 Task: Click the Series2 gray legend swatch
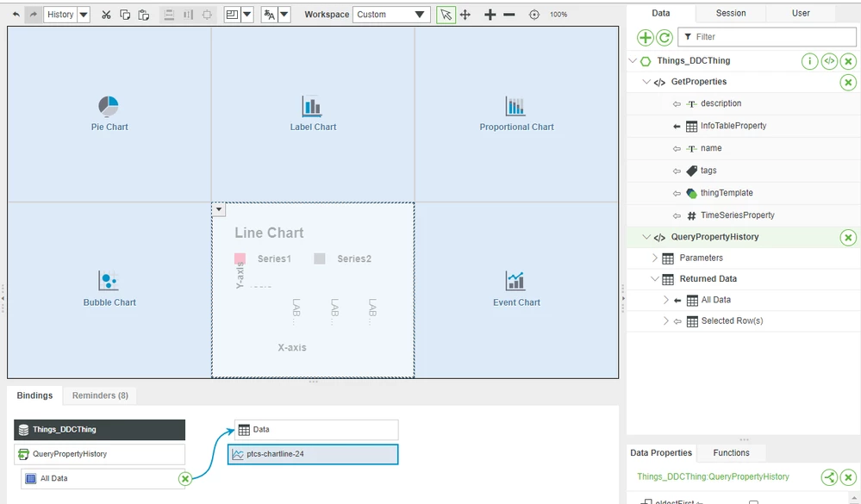pos(320,258)
